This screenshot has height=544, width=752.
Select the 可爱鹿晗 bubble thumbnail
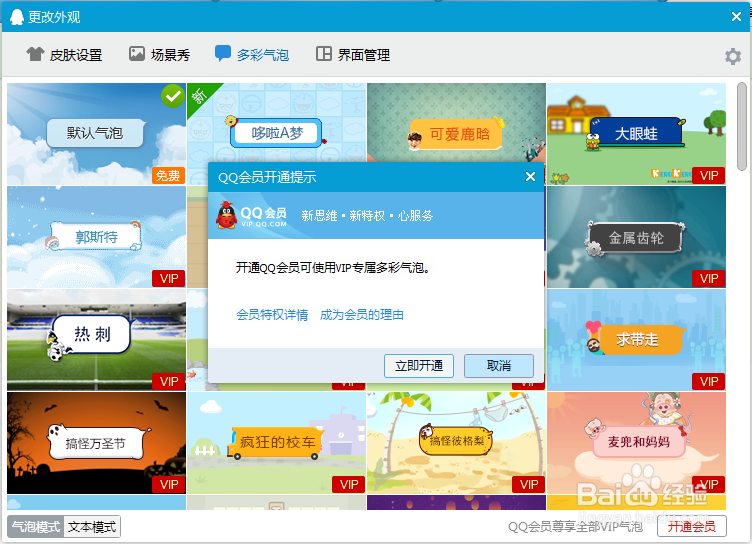point(456,123)
